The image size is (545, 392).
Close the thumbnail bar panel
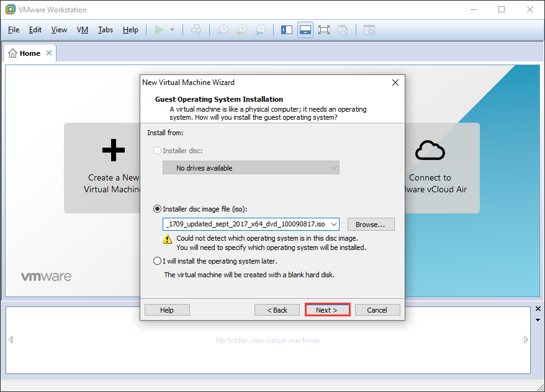[538, 309]
